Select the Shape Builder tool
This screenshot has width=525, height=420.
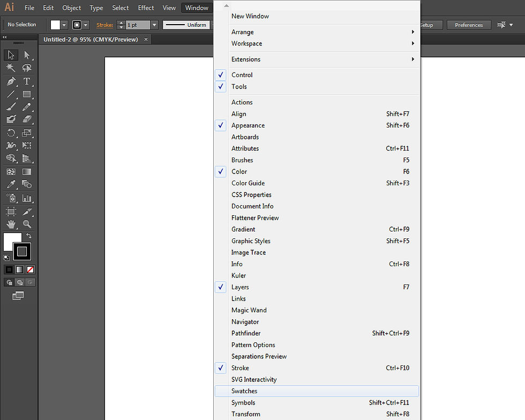point(11,159)
